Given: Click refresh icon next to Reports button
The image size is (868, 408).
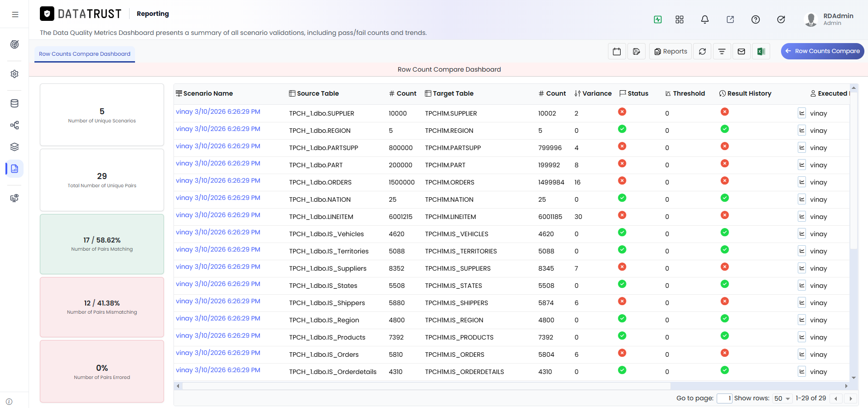Looking at the screenshot, I should click(702, 51).
